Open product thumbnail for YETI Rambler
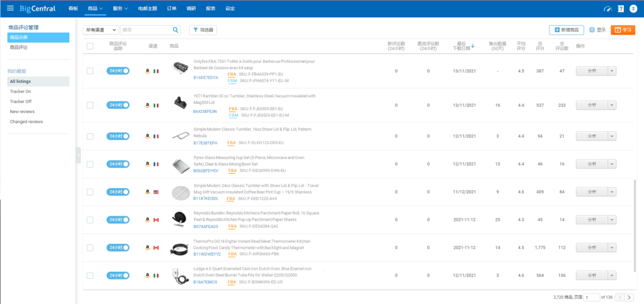Viewport: 644px width, 304px height. [x=180, y=102]
